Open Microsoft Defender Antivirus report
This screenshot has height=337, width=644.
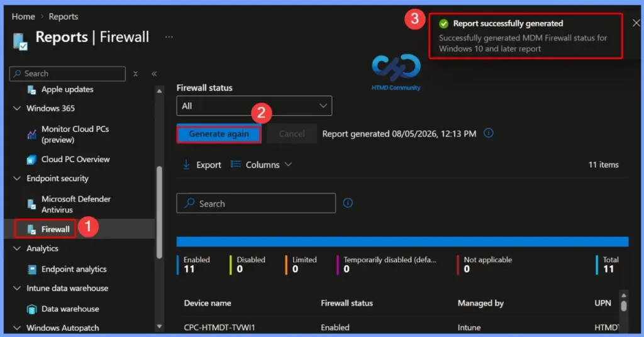coord(76,204)
